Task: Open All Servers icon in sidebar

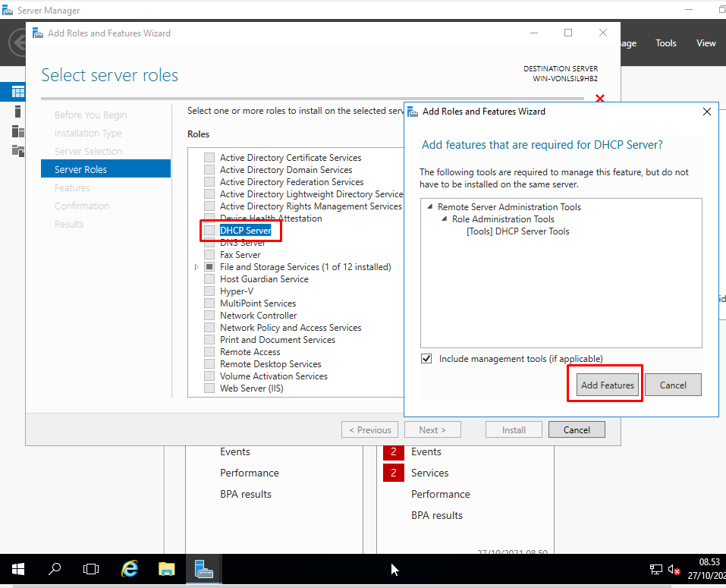Action: coord(17,131)
